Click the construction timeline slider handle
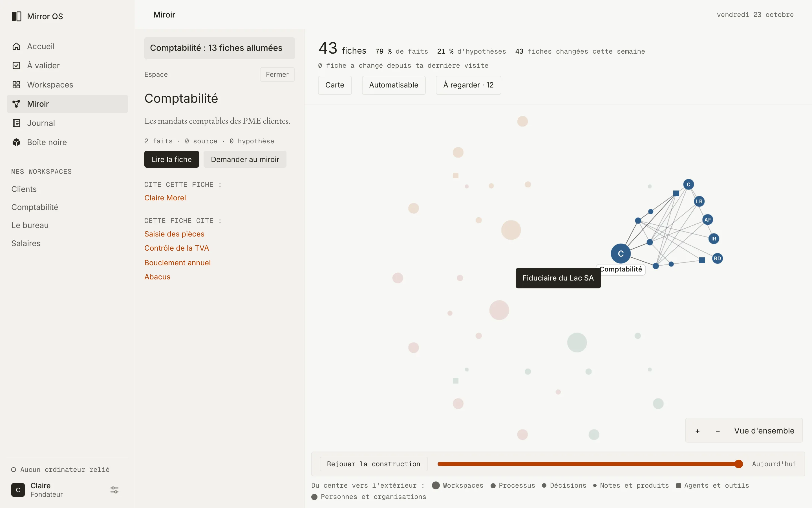 pos(738,464)
